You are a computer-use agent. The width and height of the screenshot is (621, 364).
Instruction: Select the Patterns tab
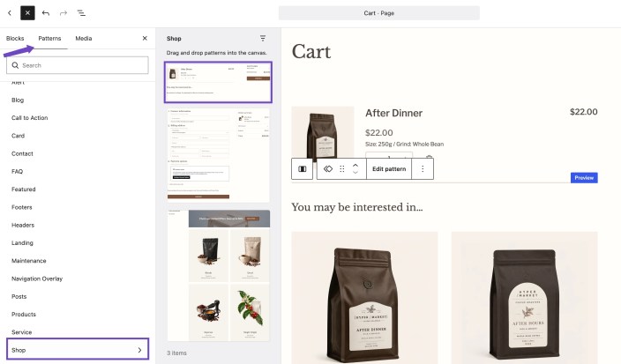49,39
